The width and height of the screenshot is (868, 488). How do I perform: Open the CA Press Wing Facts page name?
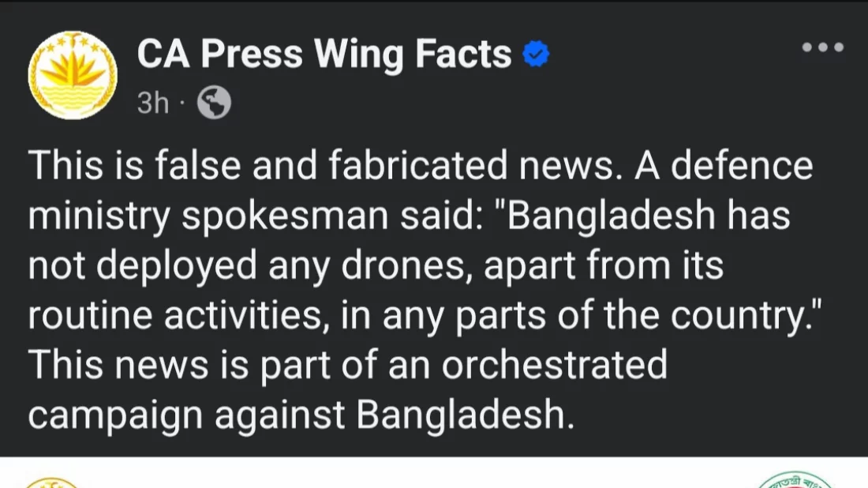tap(324, 54)
